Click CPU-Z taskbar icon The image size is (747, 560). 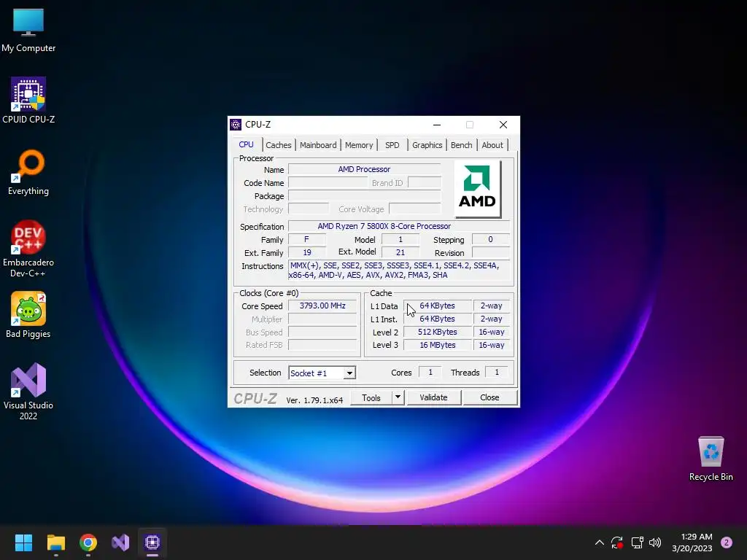pos(152,542)
